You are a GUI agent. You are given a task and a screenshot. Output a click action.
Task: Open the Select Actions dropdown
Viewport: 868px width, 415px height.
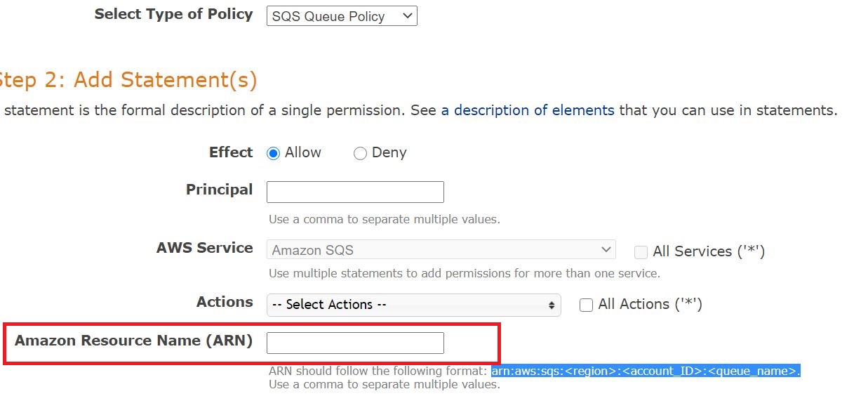[x=413, y=305]
